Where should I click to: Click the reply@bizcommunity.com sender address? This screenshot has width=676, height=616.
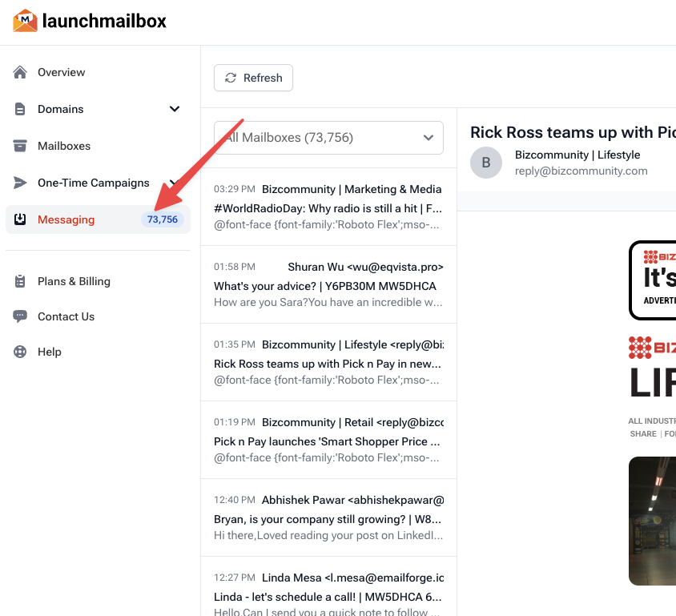pos(581,171)
